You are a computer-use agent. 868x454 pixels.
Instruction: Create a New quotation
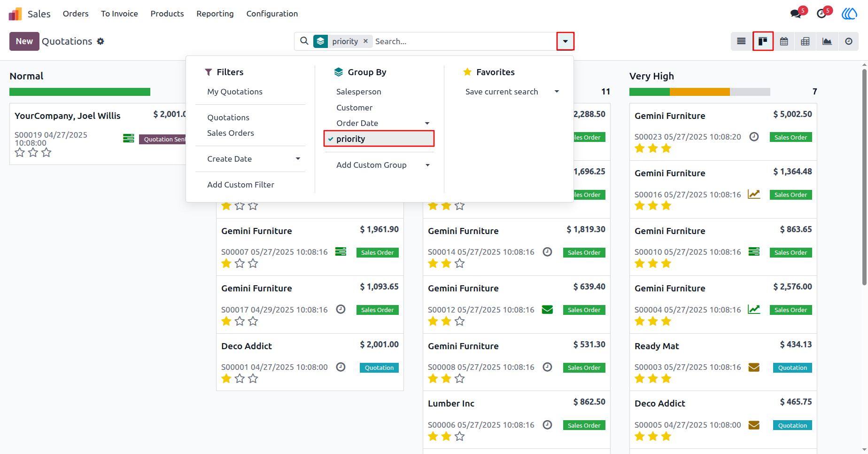point(24,41)
